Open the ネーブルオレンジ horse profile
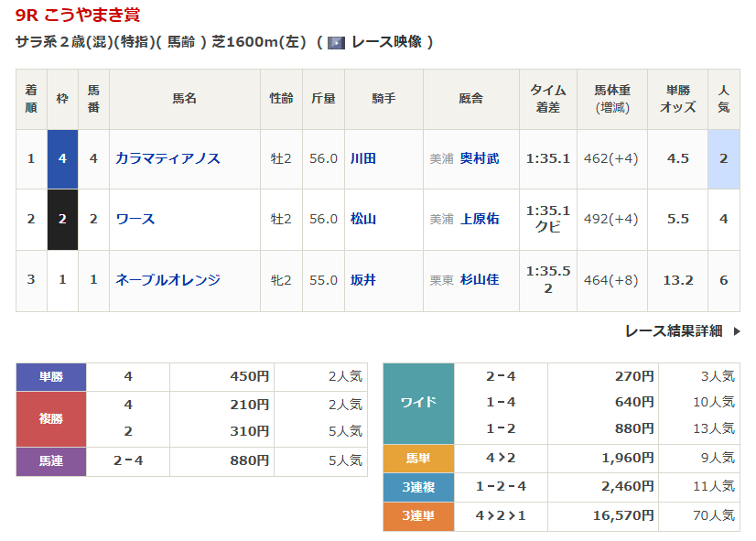Viewport: 756px width, 541px height. [167, 279]
